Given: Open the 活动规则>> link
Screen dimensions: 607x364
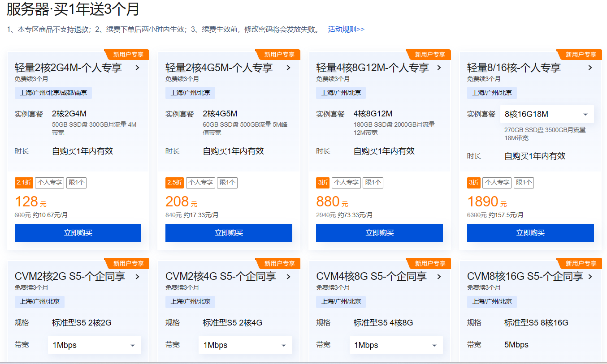Looking at the screenshot, I should [x=346, y=30].
